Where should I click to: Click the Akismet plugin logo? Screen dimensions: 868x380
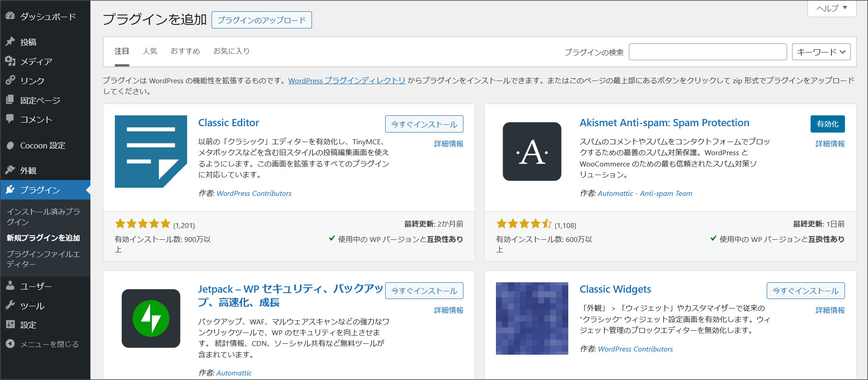click(532, 152)
